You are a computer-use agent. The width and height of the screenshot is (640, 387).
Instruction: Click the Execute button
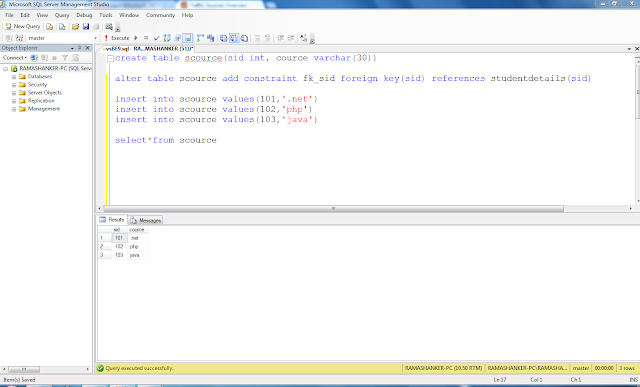point(117,38)
